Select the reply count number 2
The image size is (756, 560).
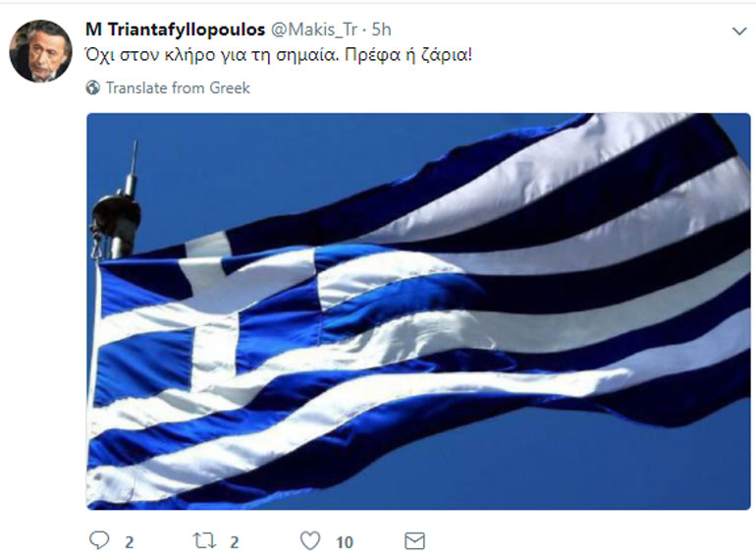130,542
